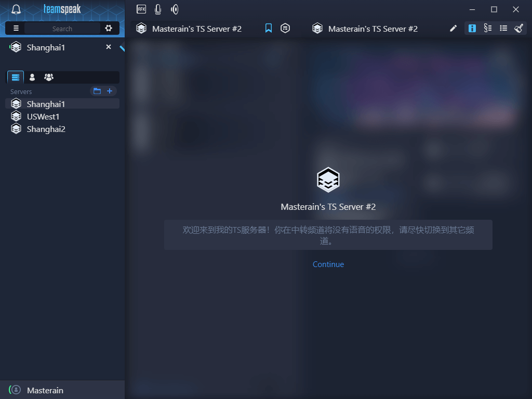The height and width of the screenshot is (399, 532).
Task: Click the Search input field
Action: coord(62,29)
